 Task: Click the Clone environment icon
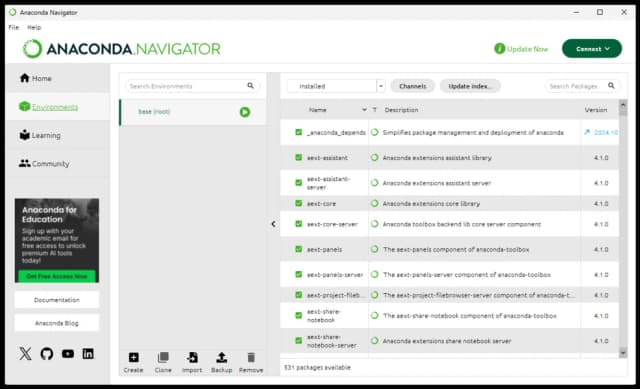coord(163,358)
